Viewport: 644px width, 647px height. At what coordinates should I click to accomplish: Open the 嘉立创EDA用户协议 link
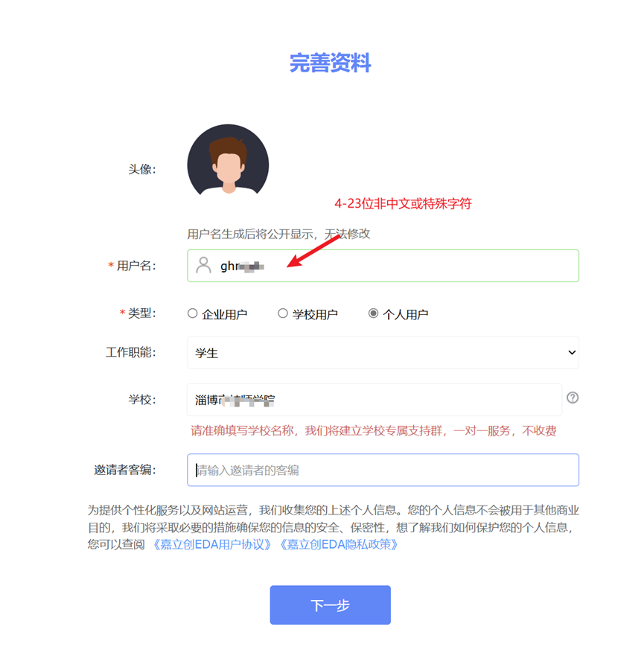click(212, 545)
